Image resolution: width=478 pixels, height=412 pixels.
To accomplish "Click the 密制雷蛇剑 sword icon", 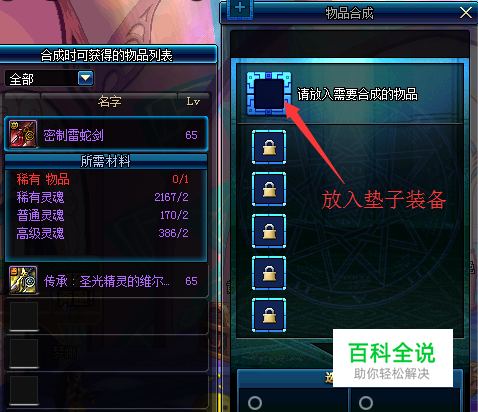I will point(23,134).
